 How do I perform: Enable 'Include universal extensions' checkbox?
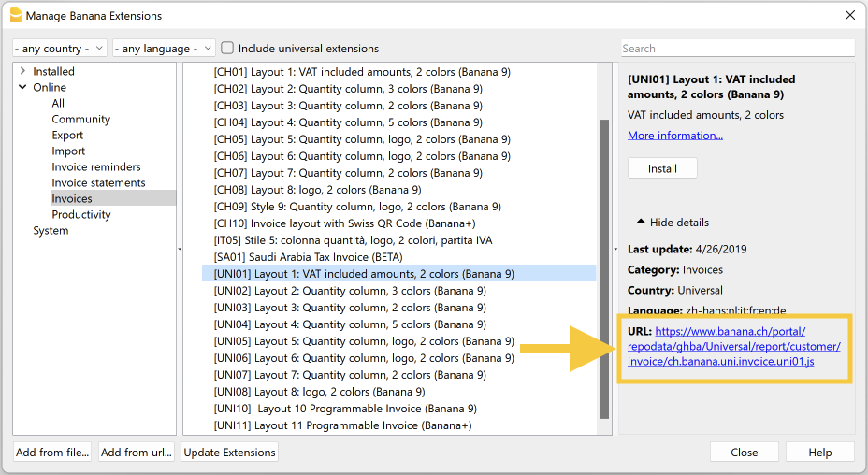pos(227,49)
